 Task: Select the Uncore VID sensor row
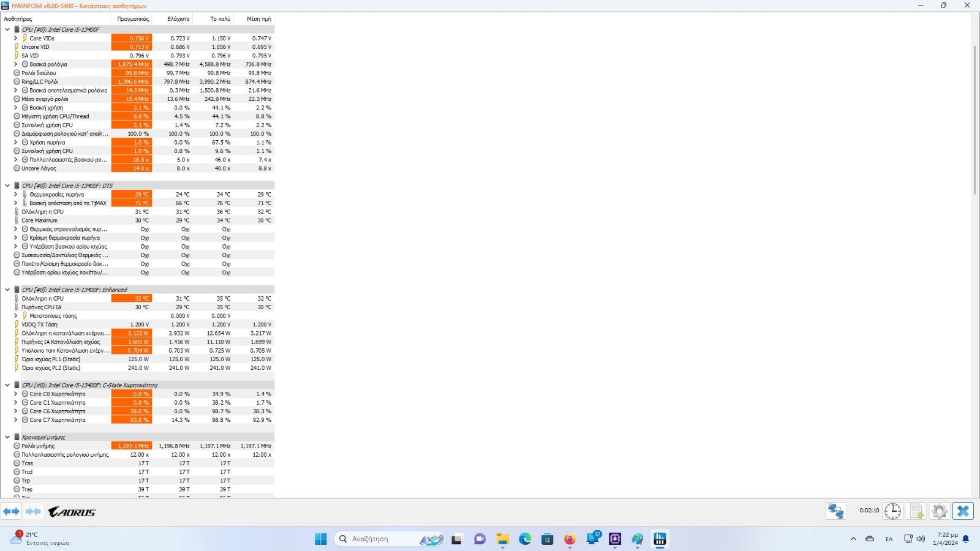138,47
